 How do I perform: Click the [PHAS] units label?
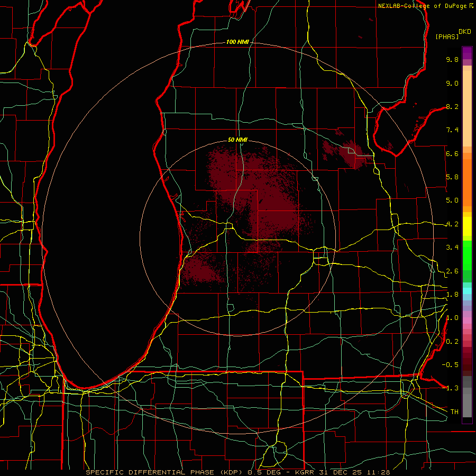[x=447, y=36]
